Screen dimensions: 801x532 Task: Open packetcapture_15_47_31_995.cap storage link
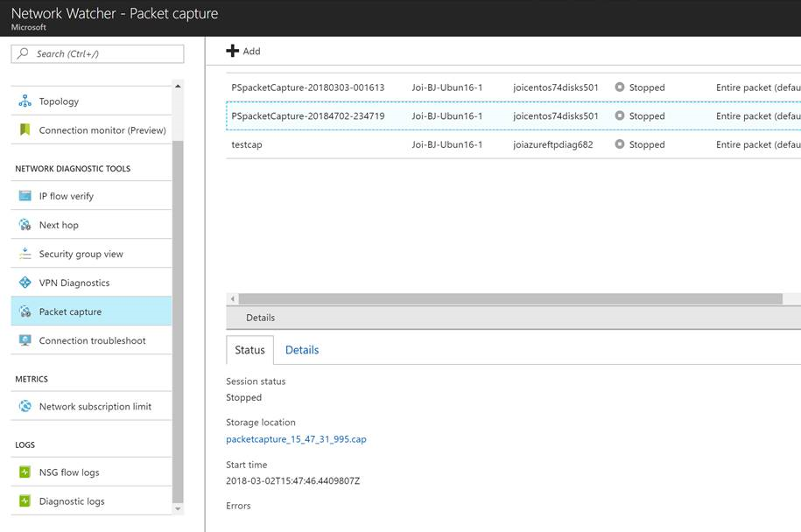296,439
